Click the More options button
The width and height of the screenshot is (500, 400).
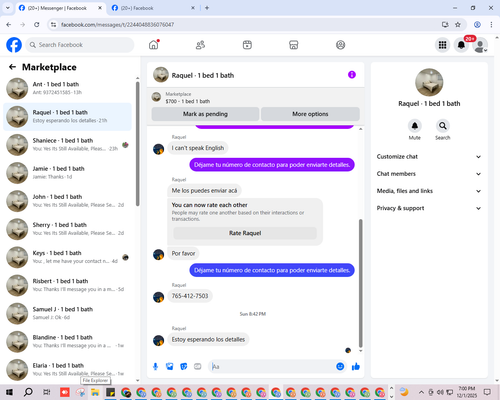click(x=310, y=114)
